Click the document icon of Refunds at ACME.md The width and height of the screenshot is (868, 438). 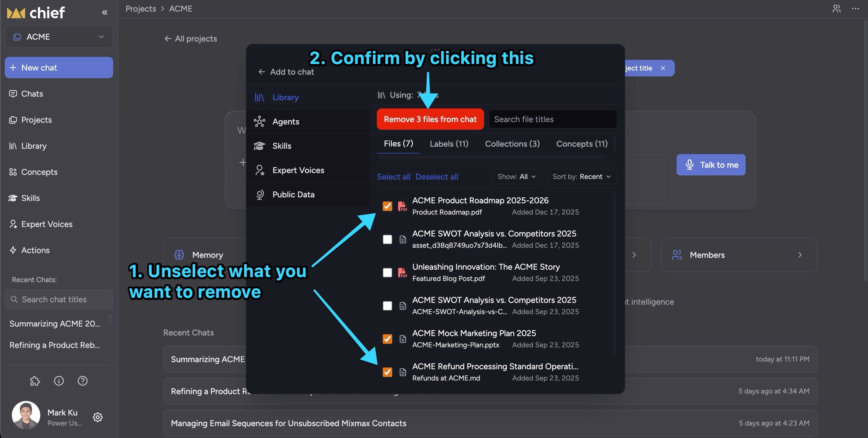(x=403, y=372)
